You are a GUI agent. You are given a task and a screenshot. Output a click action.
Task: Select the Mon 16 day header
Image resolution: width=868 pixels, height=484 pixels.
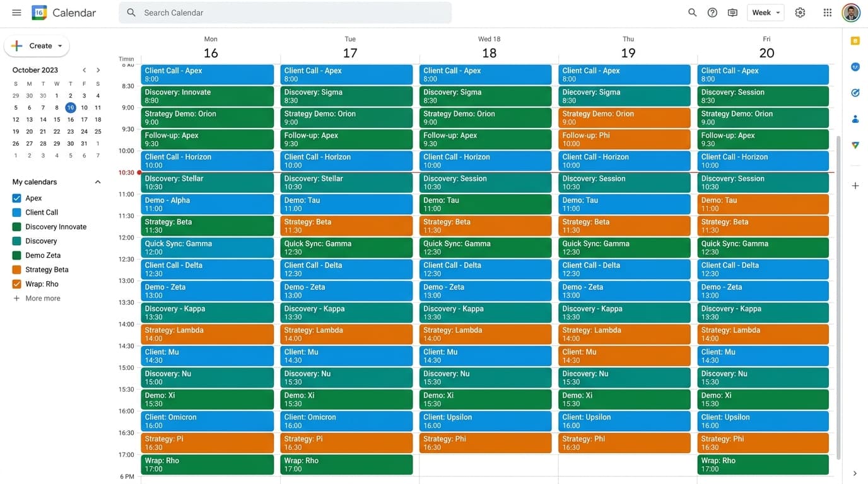pos(211,49)
